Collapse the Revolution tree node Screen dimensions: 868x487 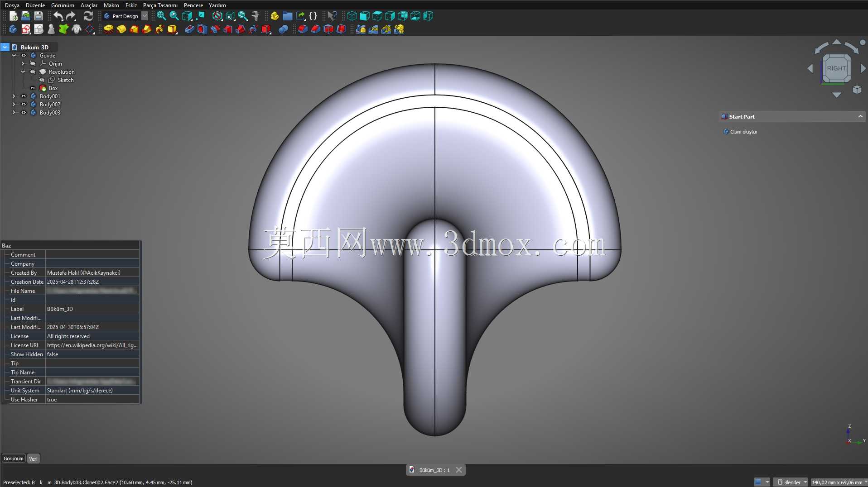(23, 72)
